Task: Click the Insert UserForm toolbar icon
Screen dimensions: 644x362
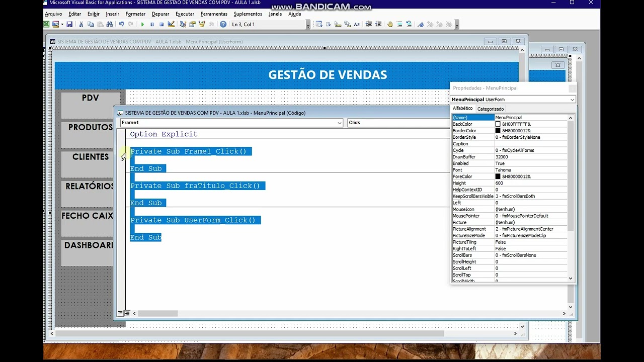Action: pyautogui.click(x=56, y=24)
